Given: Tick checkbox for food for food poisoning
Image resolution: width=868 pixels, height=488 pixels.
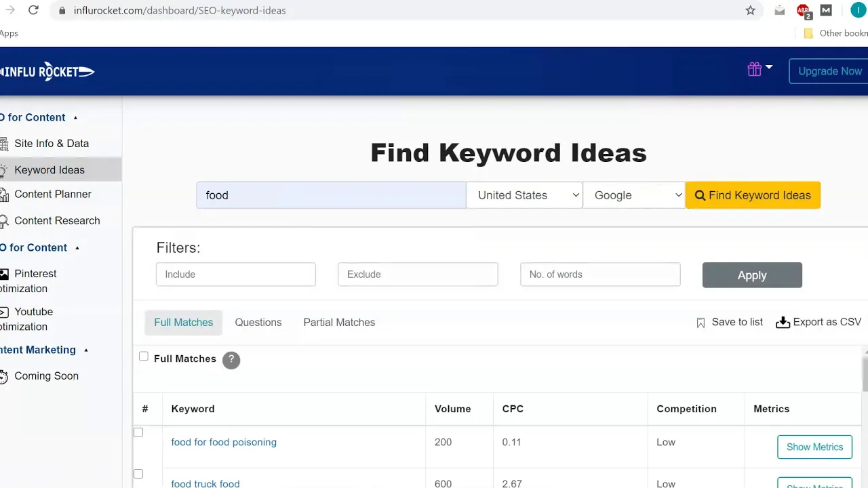Looking at the screenshot, I should tap(138, 432).
